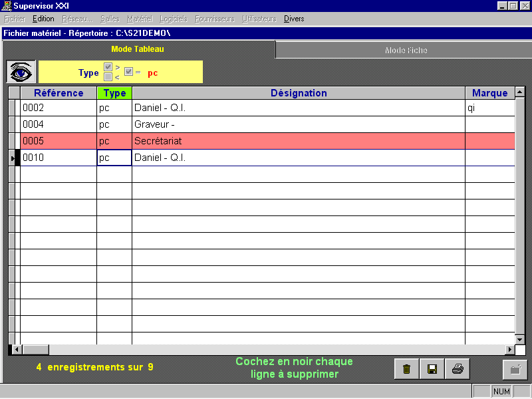Click the greyed exit door icon

coord(515,369)
